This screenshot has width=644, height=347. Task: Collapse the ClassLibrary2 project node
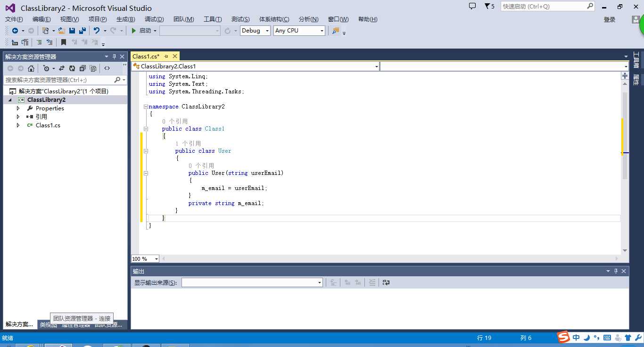pyautogui.click(x=10, y=100)
